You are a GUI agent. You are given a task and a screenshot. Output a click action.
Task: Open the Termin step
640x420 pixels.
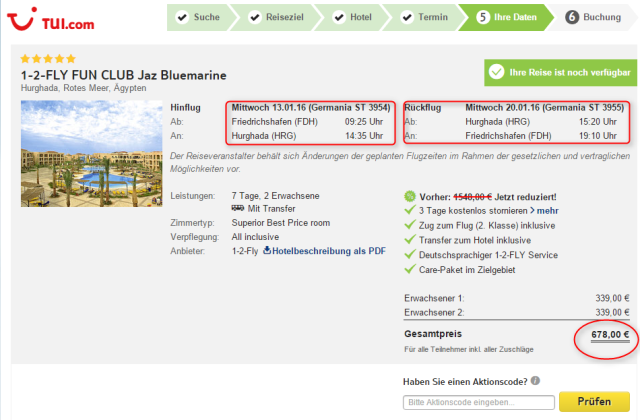[424, 17]
